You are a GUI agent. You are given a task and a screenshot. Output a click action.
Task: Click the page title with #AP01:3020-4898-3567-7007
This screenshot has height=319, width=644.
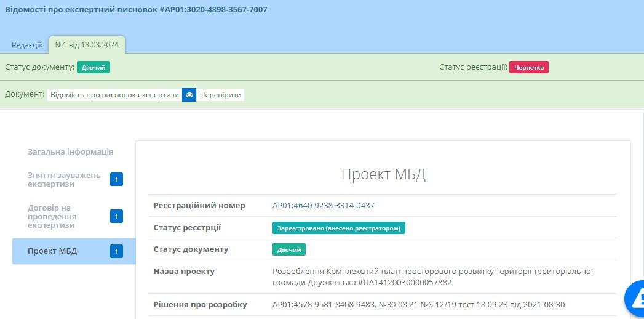point(136,10)
